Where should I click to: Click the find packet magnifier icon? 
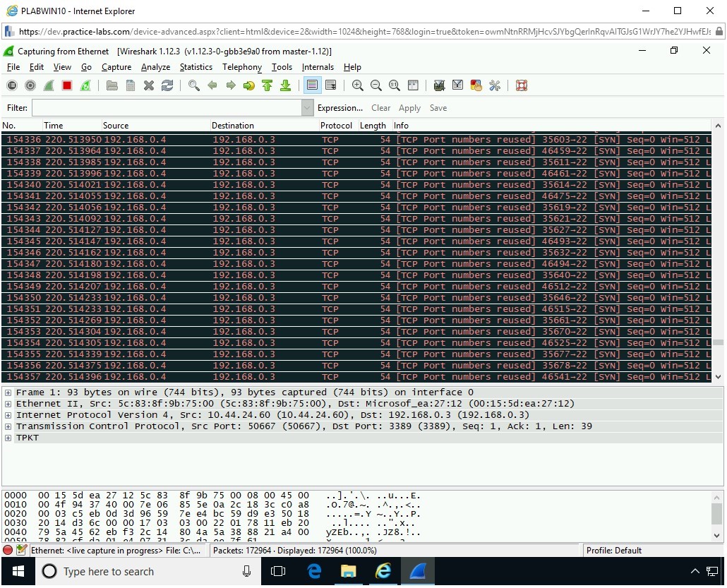(194, 85)
